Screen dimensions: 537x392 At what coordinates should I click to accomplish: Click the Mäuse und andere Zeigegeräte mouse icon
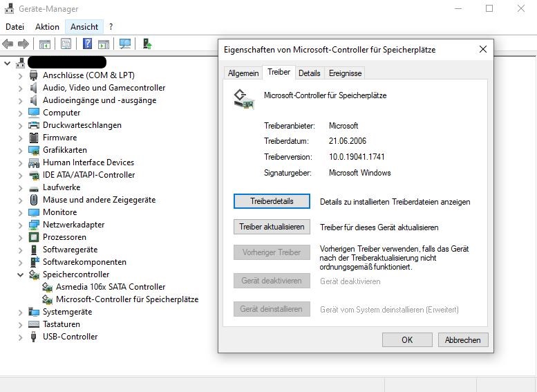tap(34, 200)
